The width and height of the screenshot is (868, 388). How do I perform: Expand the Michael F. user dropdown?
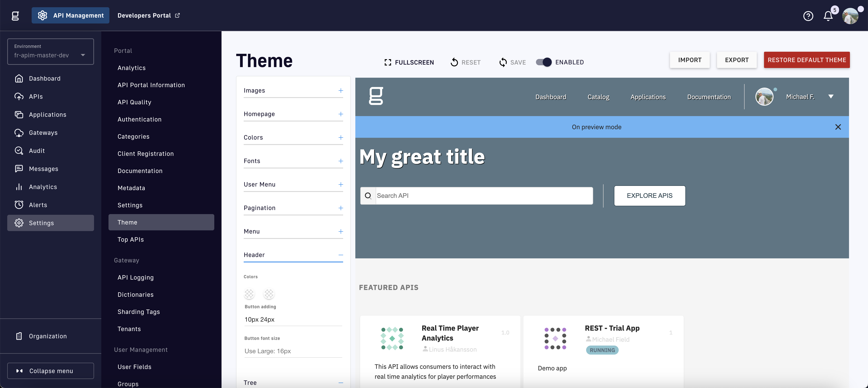tap(831, 97)
